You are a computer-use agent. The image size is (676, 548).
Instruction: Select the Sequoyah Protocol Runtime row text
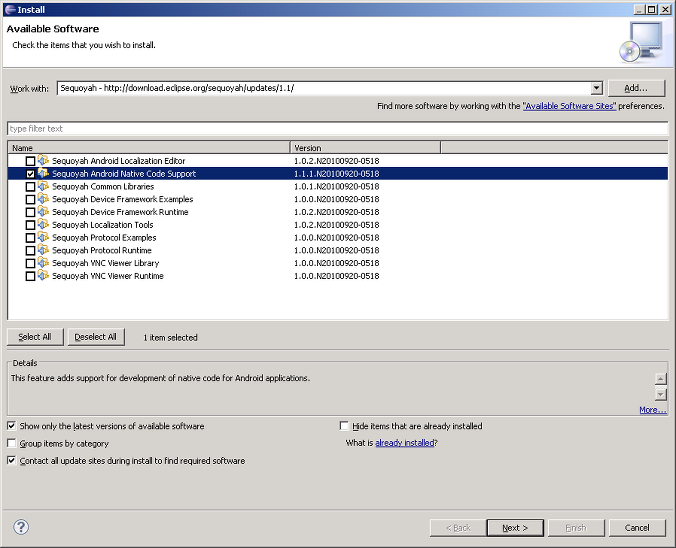pos(102,251)
